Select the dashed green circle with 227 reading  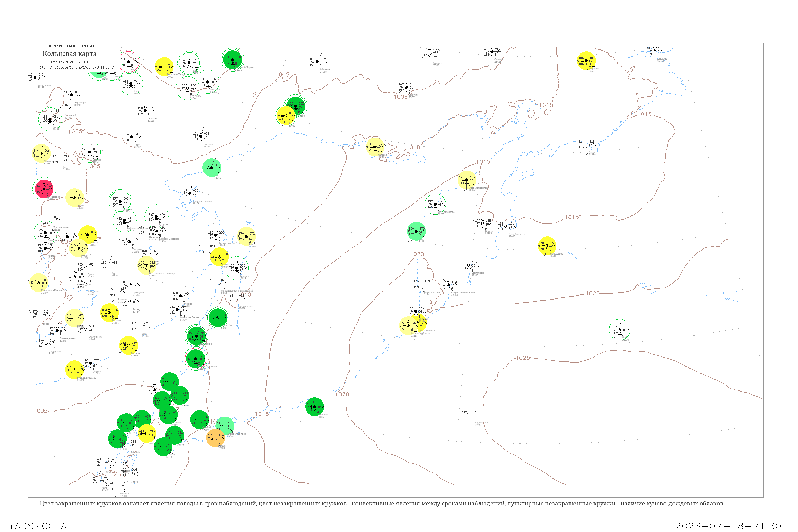620,330
